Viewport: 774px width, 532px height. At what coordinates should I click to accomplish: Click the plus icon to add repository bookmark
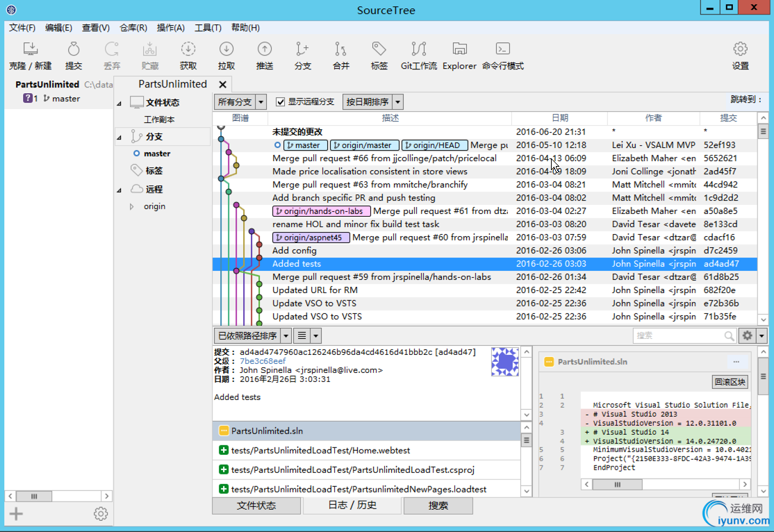[x=16, y=514]
